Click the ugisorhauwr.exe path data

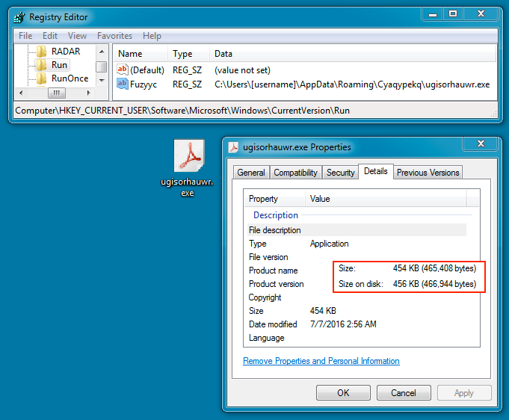352,84
